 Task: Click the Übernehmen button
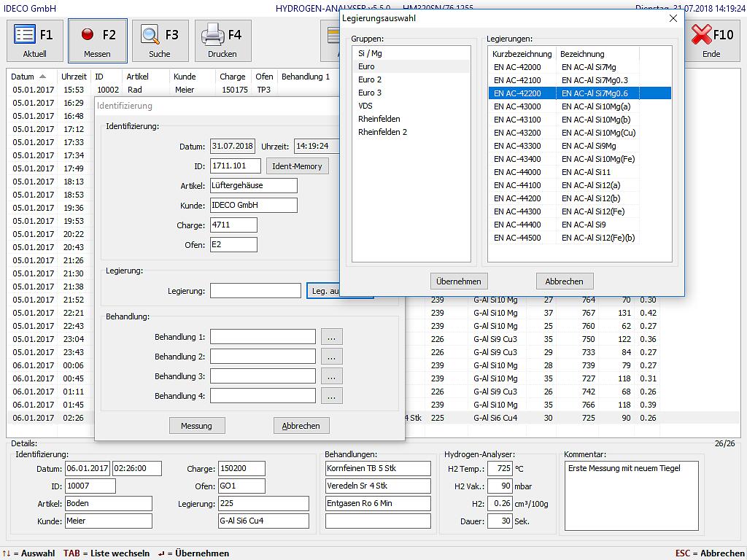tap(458, 281)
